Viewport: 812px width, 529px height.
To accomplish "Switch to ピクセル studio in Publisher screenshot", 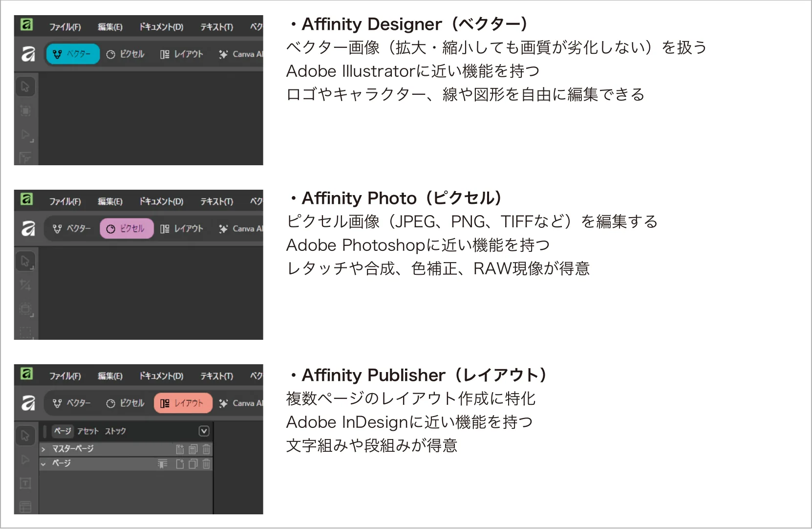I will click(126, 403).
